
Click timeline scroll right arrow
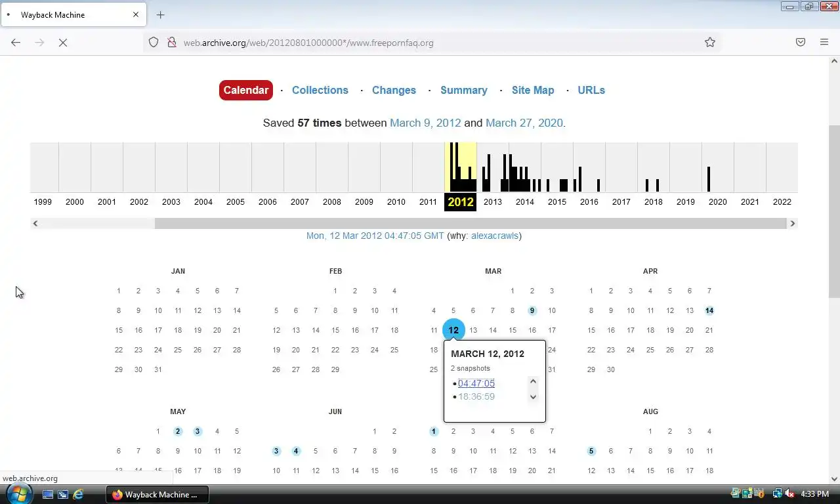coord(792,223)
